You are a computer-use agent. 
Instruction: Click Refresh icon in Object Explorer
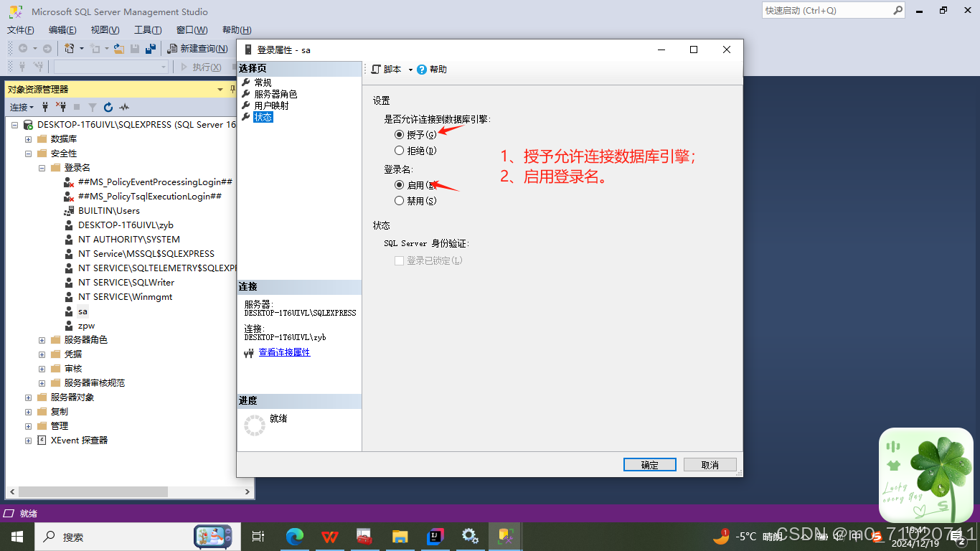pos(108,107)
